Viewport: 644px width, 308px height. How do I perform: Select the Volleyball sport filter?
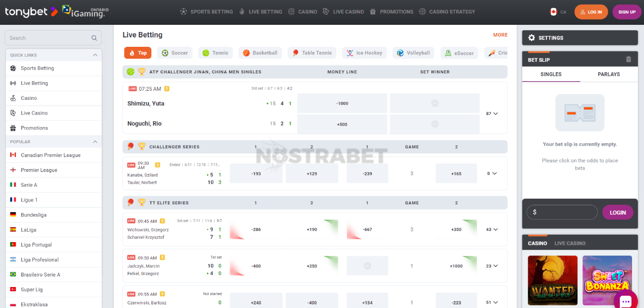point(413,53)
